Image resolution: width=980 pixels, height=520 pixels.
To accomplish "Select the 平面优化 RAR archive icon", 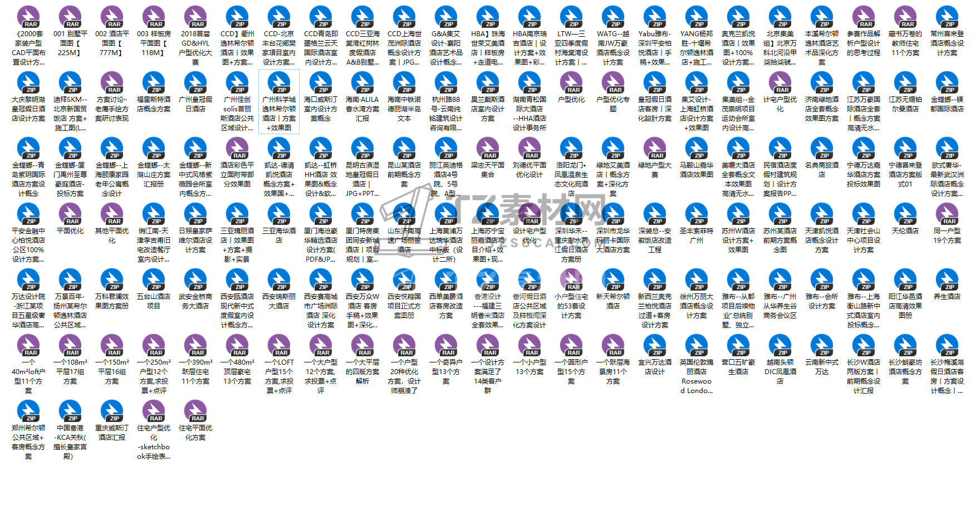I will (70, 214).
